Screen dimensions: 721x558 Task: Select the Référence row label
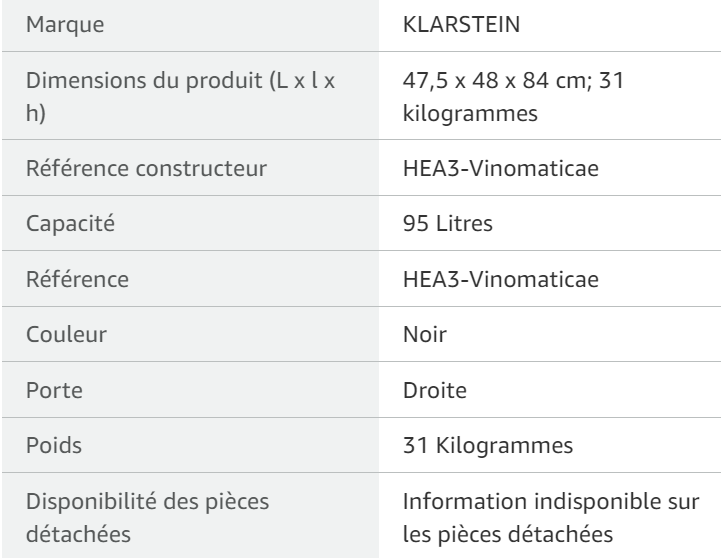77,279
